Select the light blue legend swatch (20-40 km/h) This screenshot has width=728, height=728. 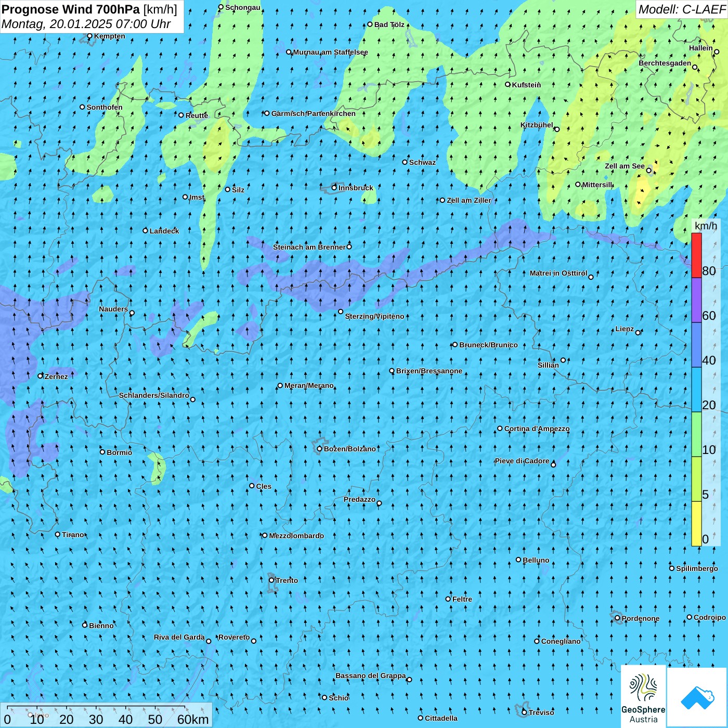pyautogui.click(x=696, y=390)
